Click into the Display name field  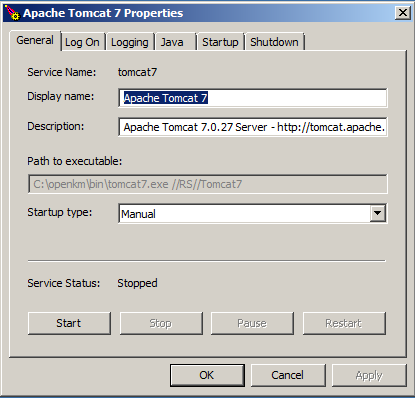(x=253, y=98)
